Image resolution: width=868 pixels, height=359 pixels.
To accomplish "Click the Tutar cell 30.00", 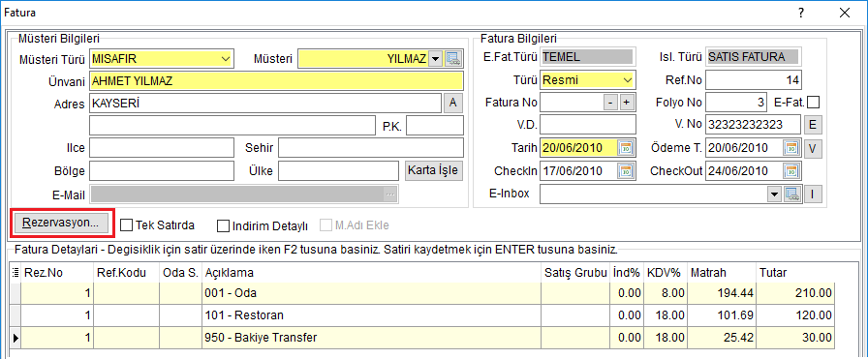I will pos(794,338).
